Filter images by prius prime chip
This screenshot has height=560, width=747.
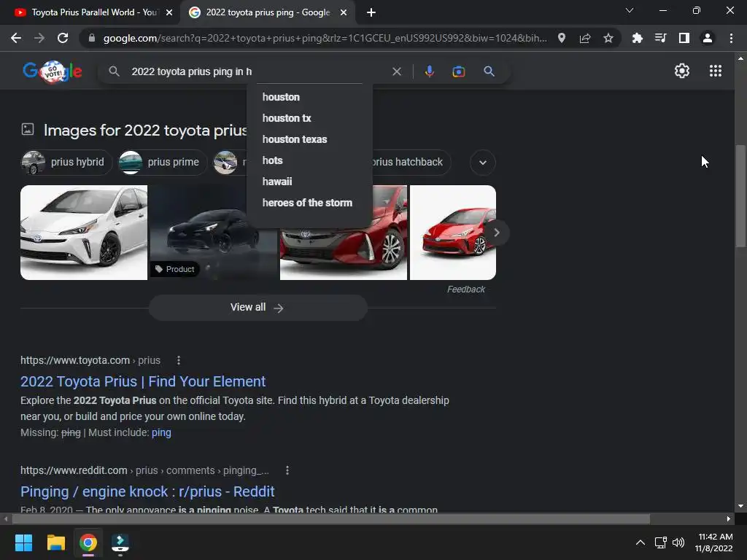[163, 163]
